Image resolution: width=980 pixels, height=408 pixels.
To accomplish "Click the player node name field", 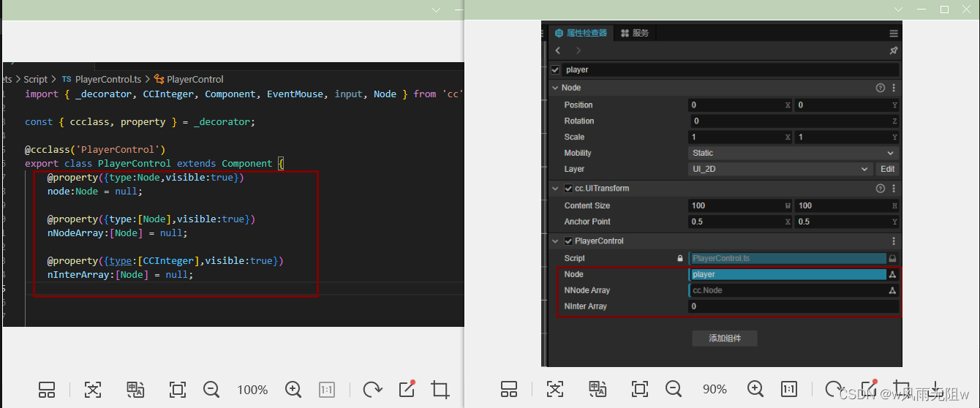I will (731, 70).
